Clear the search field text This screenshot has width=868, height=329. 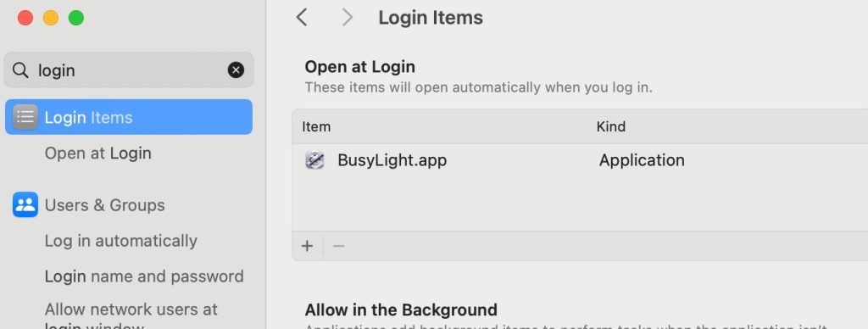pyautogui.click(x=236, y=70)
